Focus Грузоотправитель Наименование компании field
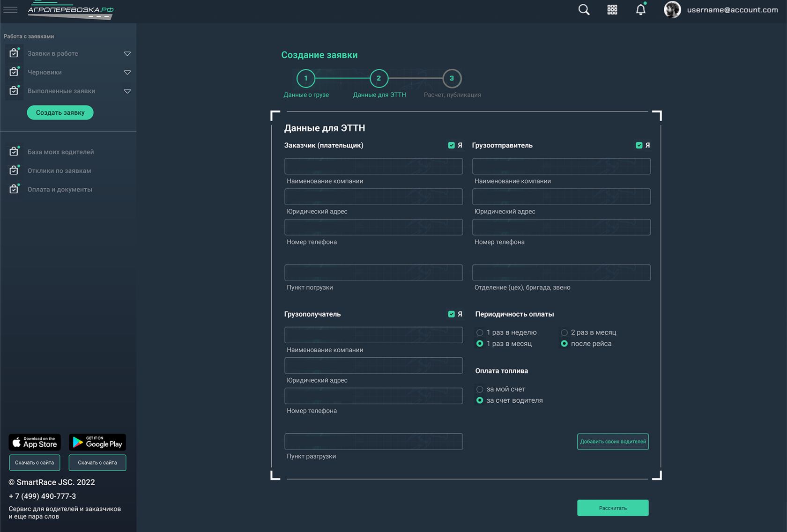Screen dimensions: 787x532 tap(561, 166)
